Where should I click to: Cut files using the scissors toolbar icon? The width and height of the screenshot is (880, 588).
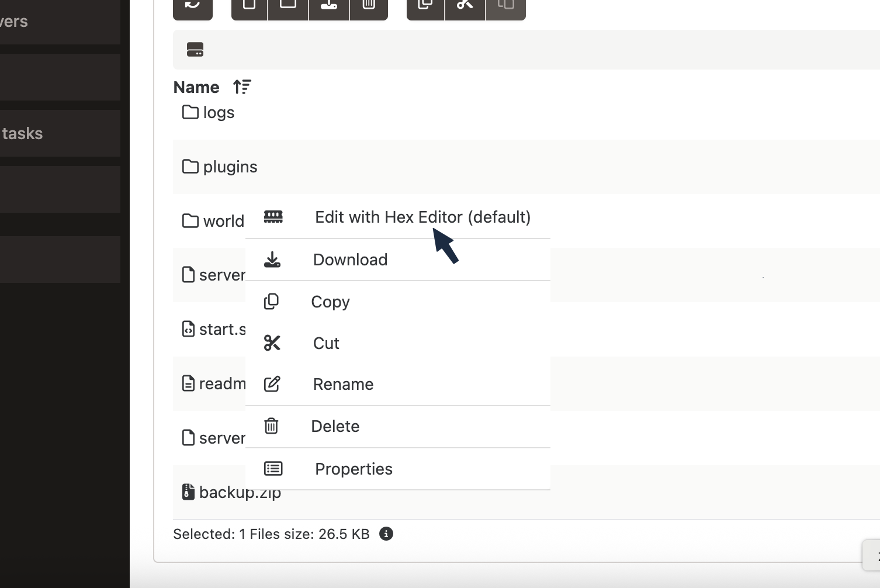click(465, 5)
